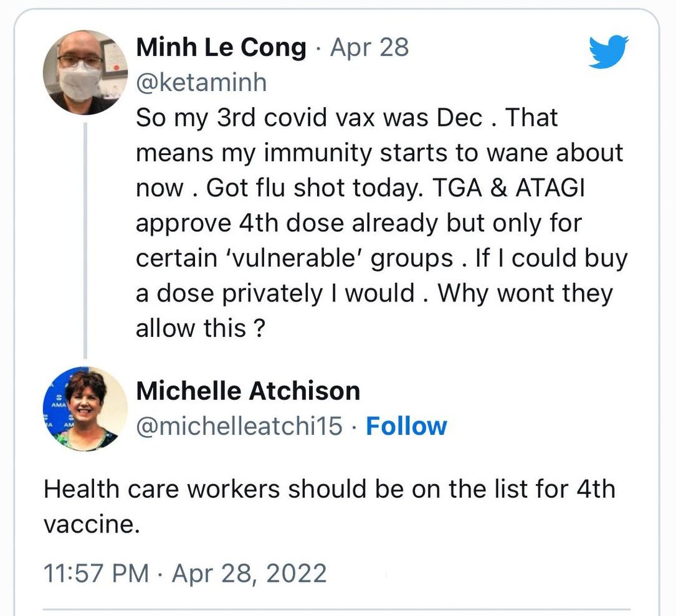
Task: Click the AMA logo behind Michelle's photo
Action: pyautogui.click(x=58, y=405)
